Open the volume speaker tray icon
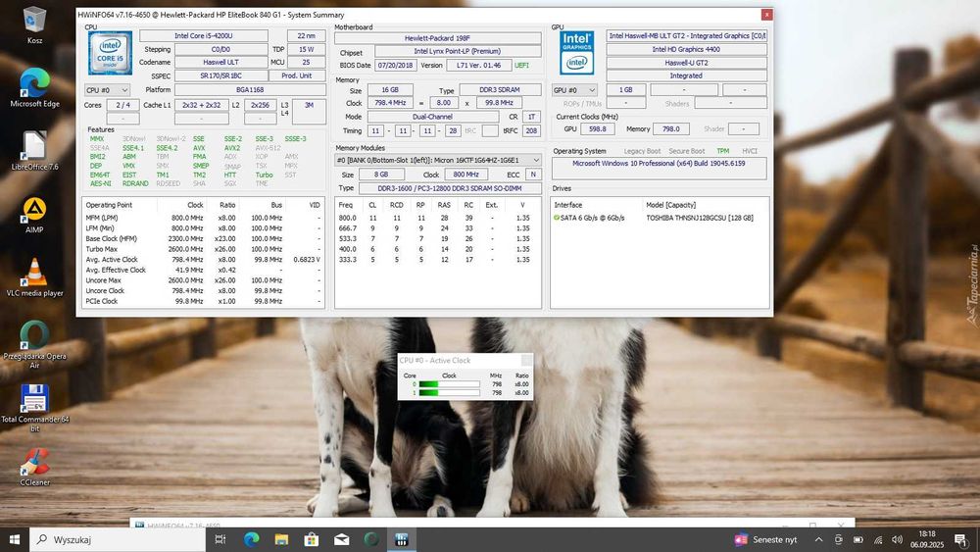 coord(898,539)
